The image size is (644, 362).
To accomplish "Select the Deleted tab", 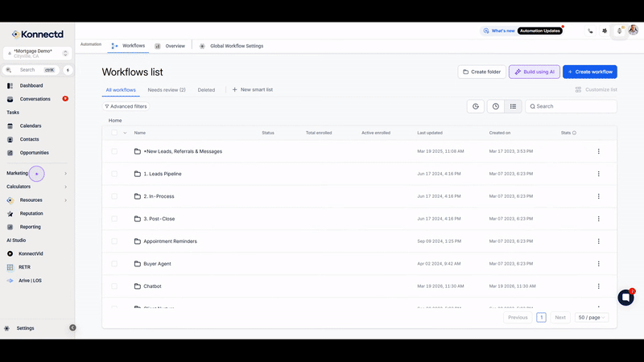I will point(206,90).
